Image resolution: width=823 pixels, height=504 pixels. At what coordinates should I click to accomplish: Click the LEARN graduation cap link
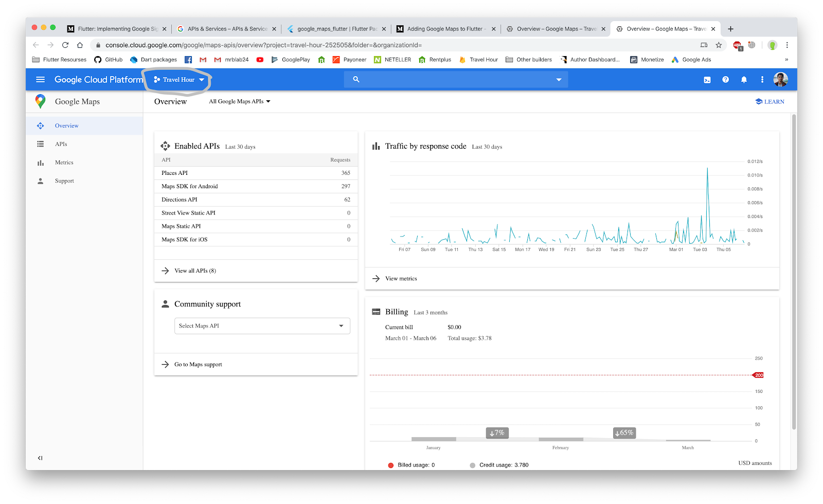770,102
